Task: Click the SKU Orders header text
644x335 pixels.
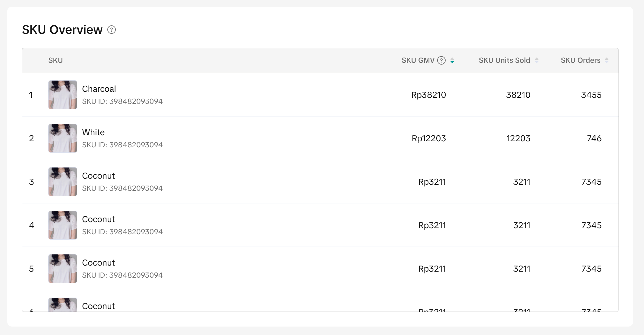Action: click(580, 60)
